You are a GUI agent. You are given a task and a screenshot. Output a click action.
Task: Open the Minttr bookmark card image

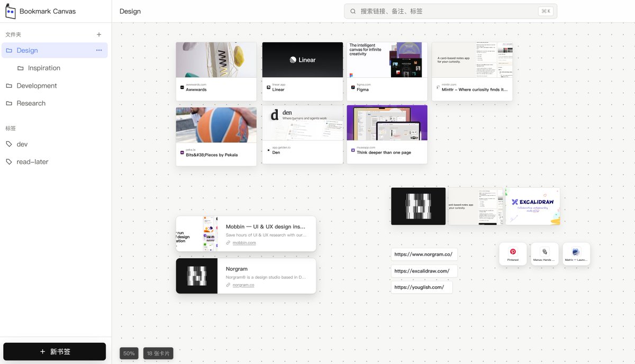[472, 60]
